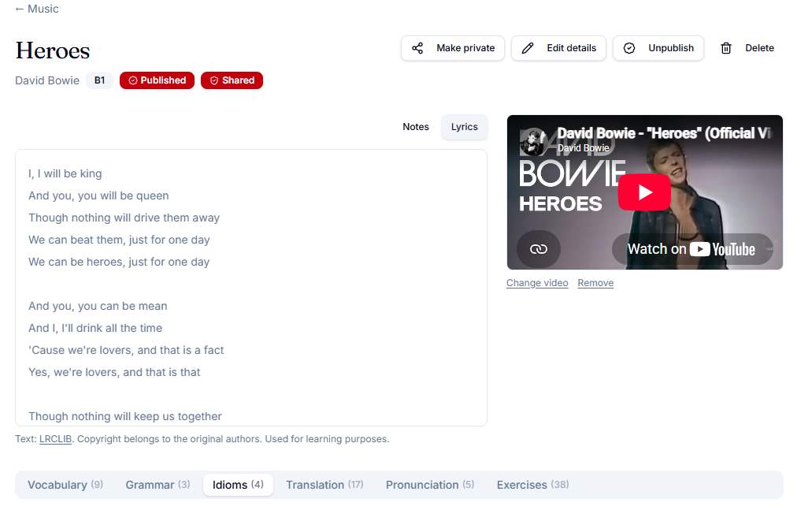The width and height of the screenshot is (812, 510).
Task: Click lyric 'Yes, we're lovers, and that is that'
Action: 114,372
